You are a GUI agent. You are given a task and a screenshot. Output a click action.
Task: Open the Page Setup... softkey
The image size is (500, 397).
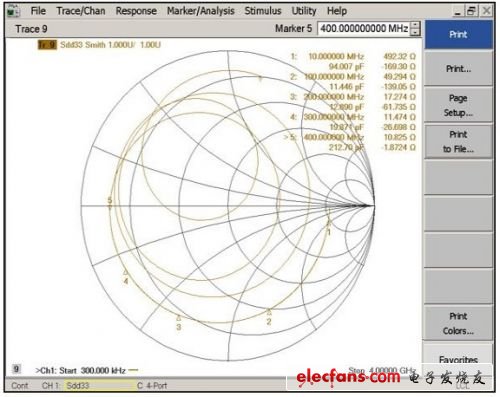(458, 105)
